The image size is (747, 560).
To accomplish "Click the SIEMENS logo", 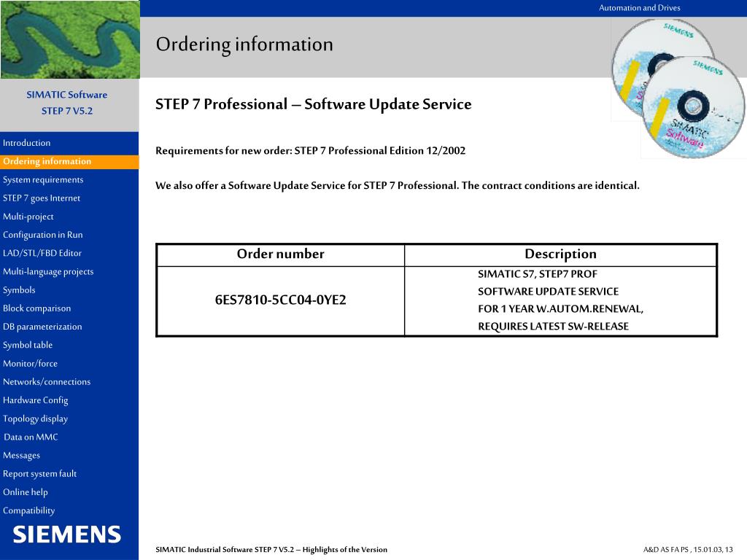I will point(67,534).
